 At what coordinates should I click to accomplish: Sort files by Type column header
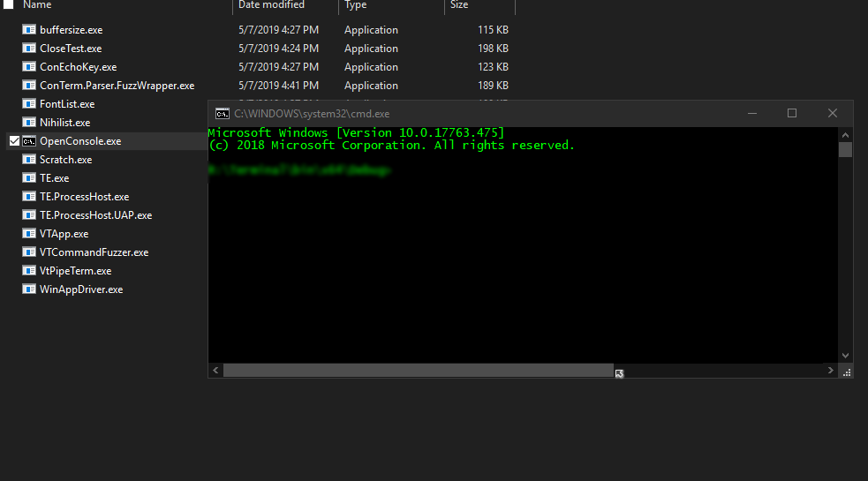[355, 4]
